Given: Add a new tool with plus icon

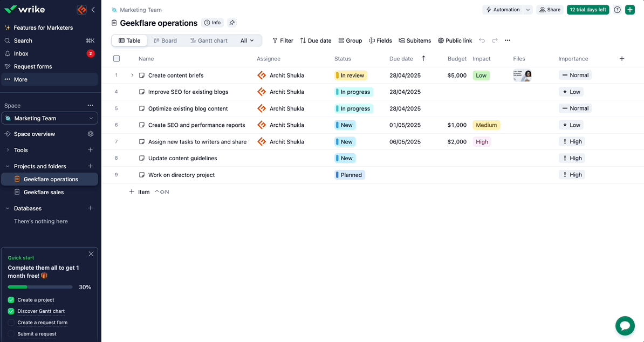Looking at the screenshot, I should pos(91,151).
